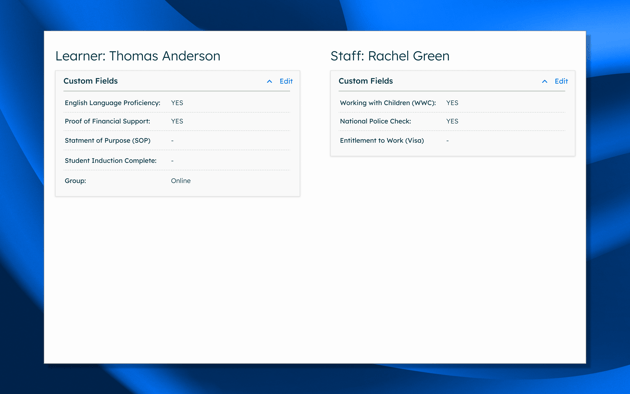This screenshot has height=394, width=630.
Task: Select the 'Learner: Thomas Anderson' heading
Action: point(138,56)
